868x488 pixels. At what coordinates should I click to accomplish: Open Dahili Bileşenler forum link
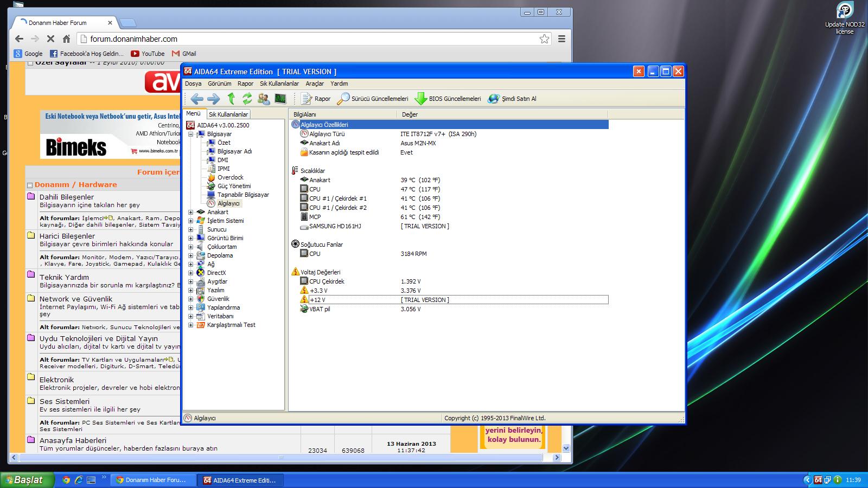point(67,197)
